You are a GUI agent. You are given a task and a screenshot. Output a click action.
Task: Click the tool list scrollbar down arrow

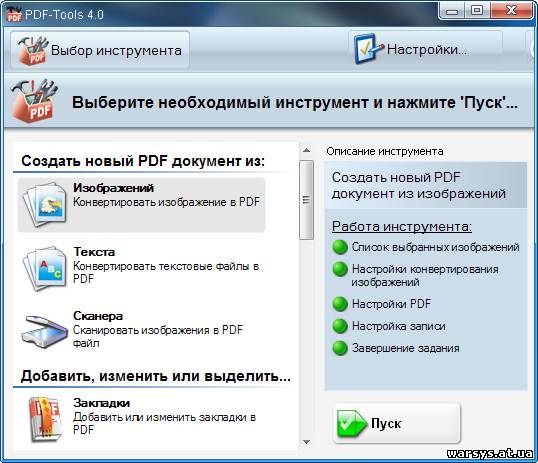click(x=306, y=442)
